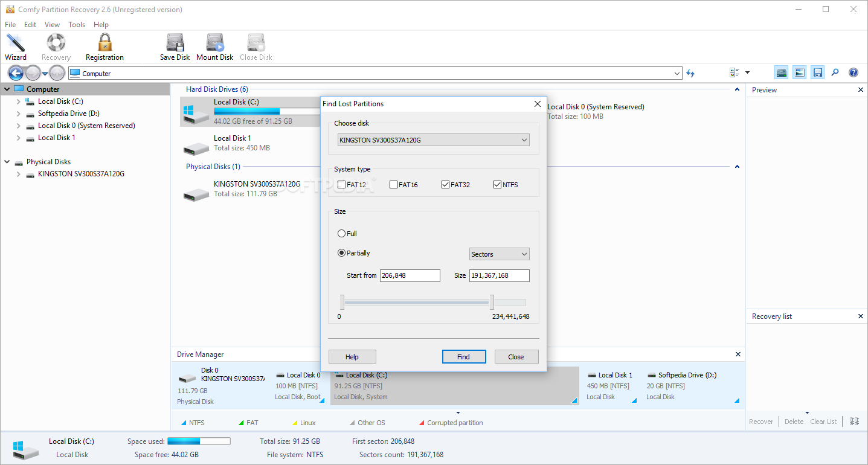This screenshot has height=465, width=868.
Task: Uncheck the NTFS checkbox
Action: click(x=498, y=185)
